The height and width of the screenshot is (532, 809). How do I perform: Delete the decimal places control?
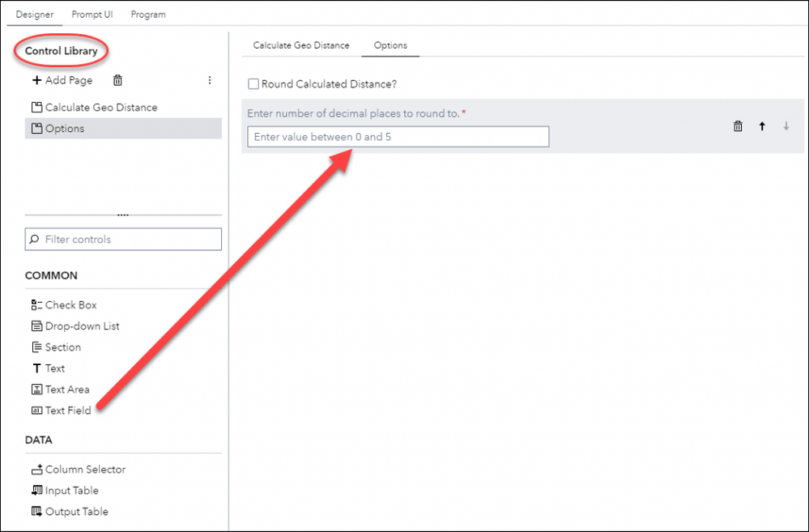coord(738,126)
